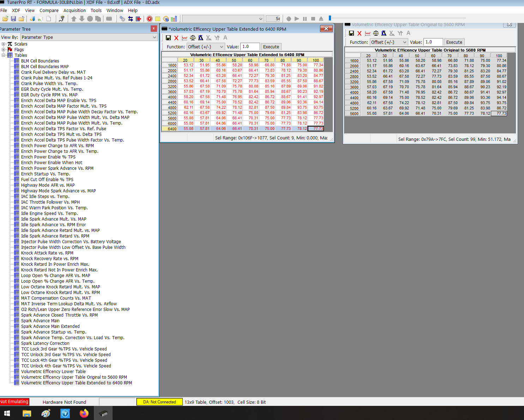Open TunerPro chip icon on Windows taskbar

(103, 413)
